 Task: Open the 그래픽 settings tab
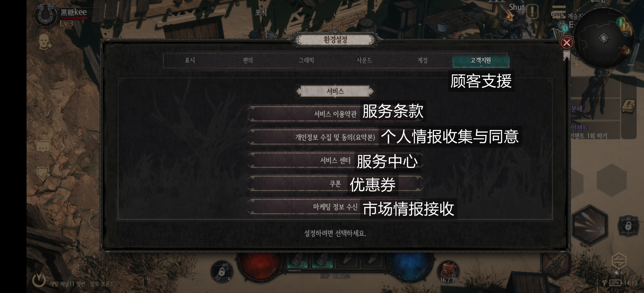306,60
